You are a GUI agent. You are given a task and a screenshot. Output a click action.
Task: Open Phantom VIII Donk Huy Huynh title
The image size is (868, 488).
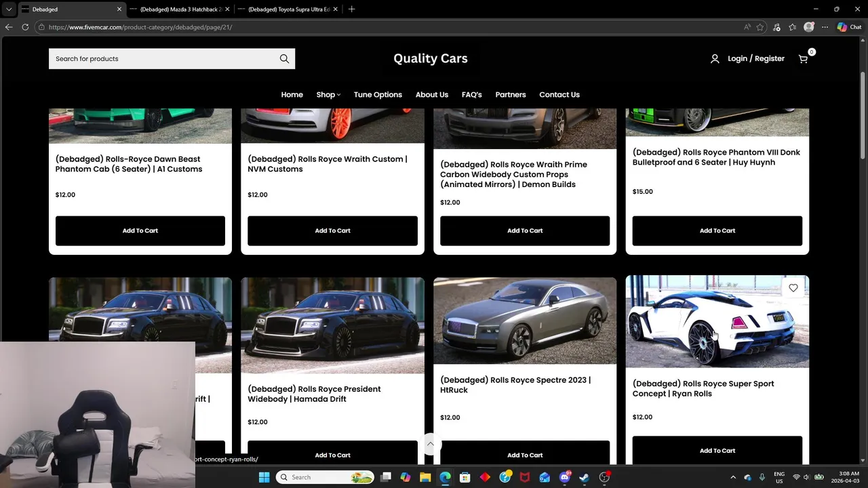pyautogui.click(x=716, y=157)
